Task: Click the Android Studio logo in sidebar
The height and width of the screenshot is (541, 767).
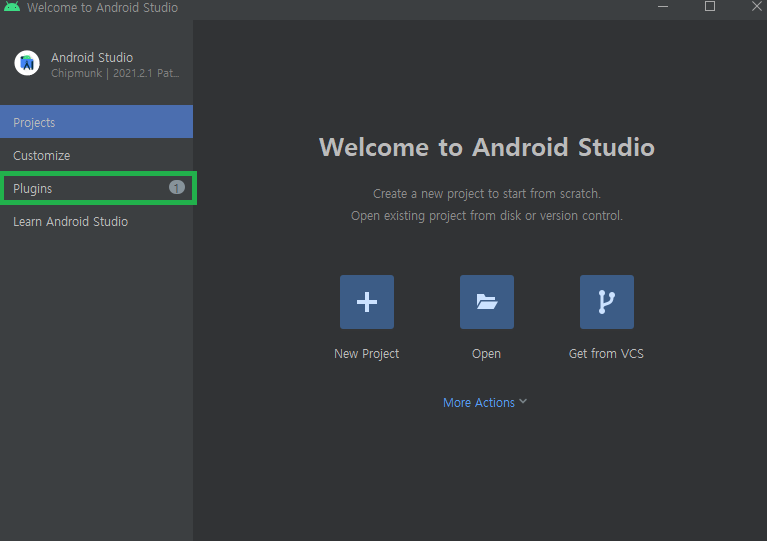Action: click(27, 63)
